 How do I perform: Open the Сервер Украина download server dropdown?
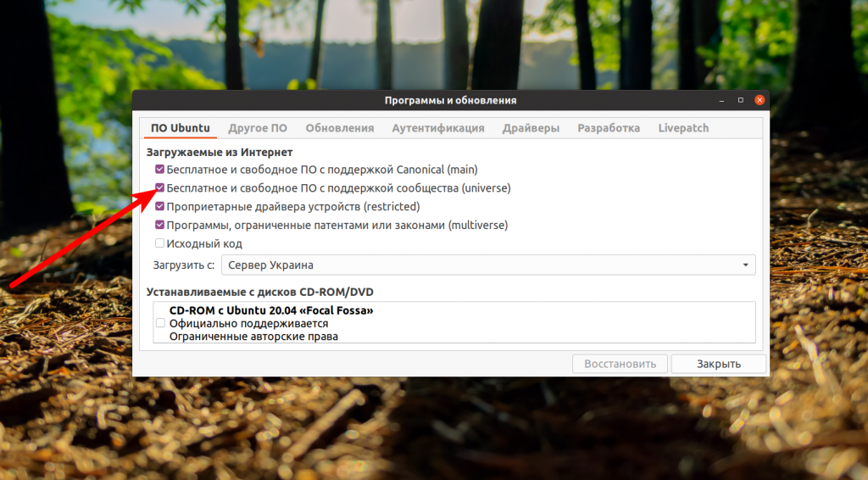(x=487, y=265)
